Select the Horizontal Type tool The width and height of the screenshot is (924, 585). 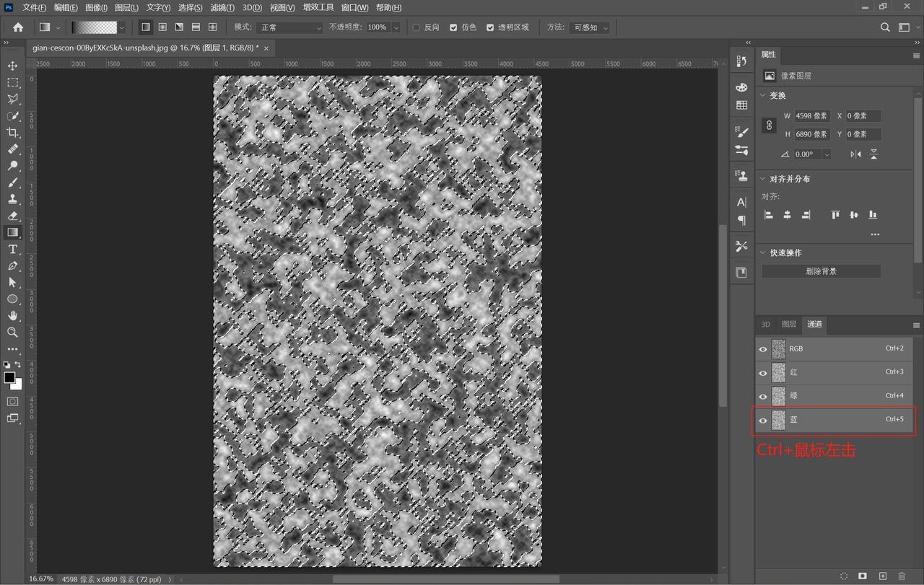click(x=12, y=250)
